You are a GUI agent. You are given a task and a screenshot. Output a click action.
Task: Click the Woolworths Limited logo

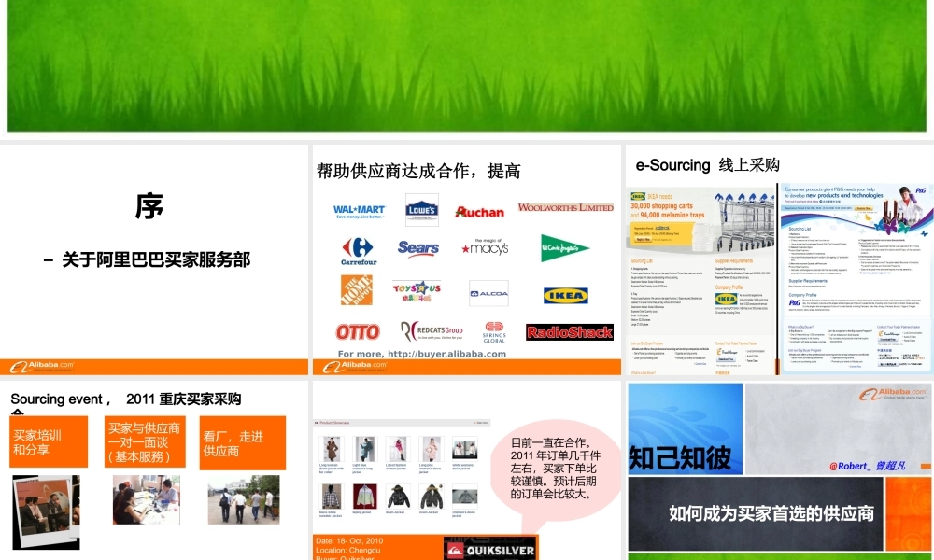565,208
